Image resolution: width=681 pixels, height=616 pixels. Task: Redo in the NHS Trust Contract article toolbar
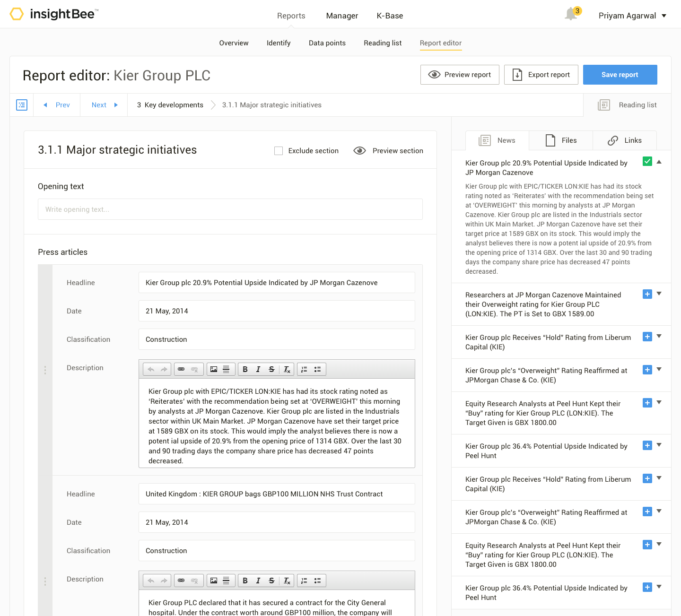coord(164,581)
